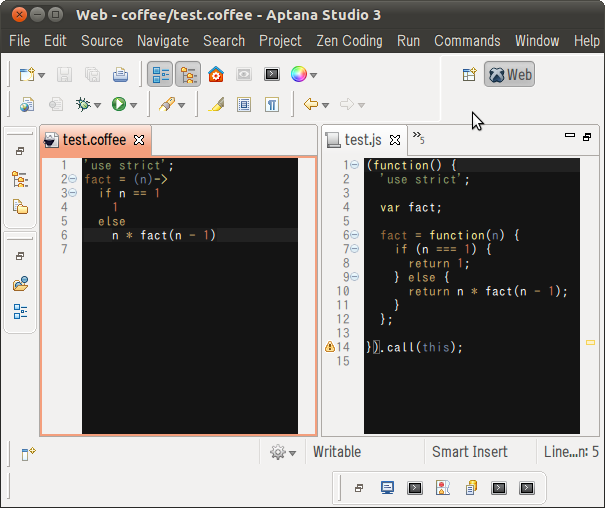Click the grayed eye preview icon
The width and height of the screenshot is (605, 508).
(x=244, y=74)
